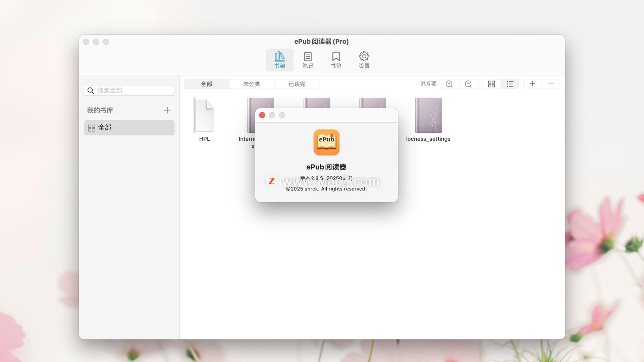This screenshot has width=644, height=362.
Task: Switch to grid view
Action: coord(491,84)
